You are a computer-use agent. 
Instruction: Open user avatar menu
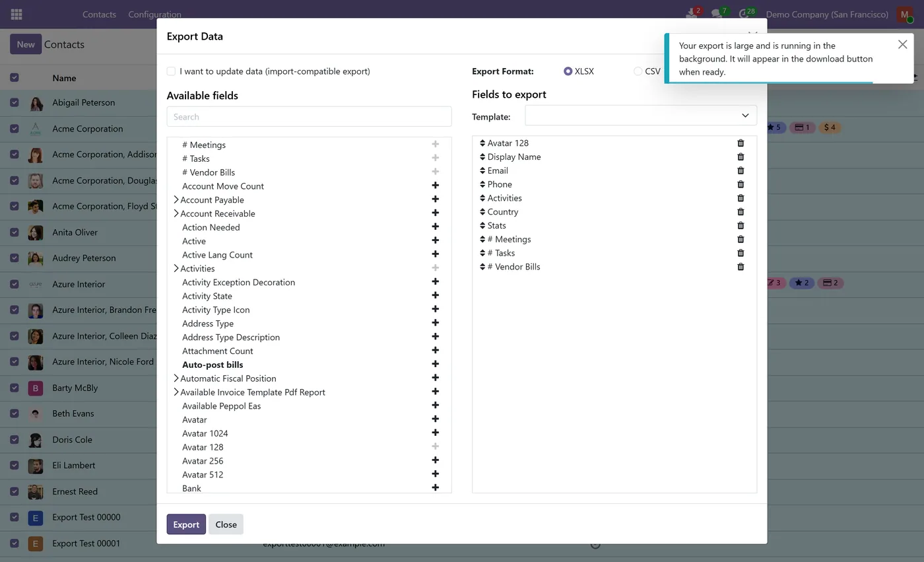tap(904, 14)
